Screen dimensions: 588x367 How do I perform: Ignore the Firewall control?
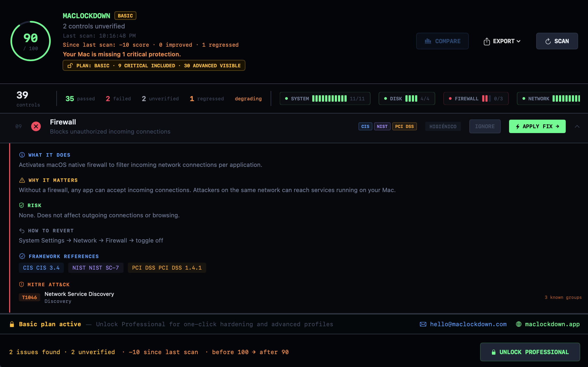pos(485,126)
